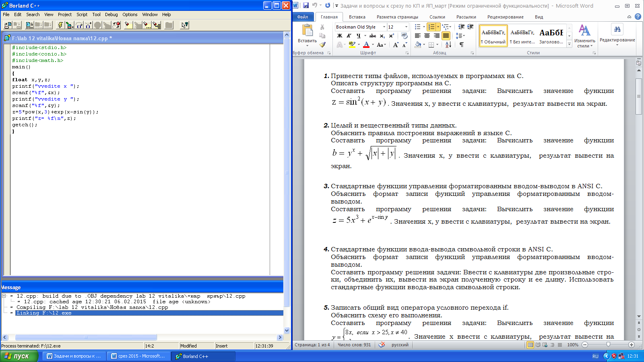Click the Decrease indent icon
The width and height of the screenshot is (644, 362).
click(x=461, y=27)
